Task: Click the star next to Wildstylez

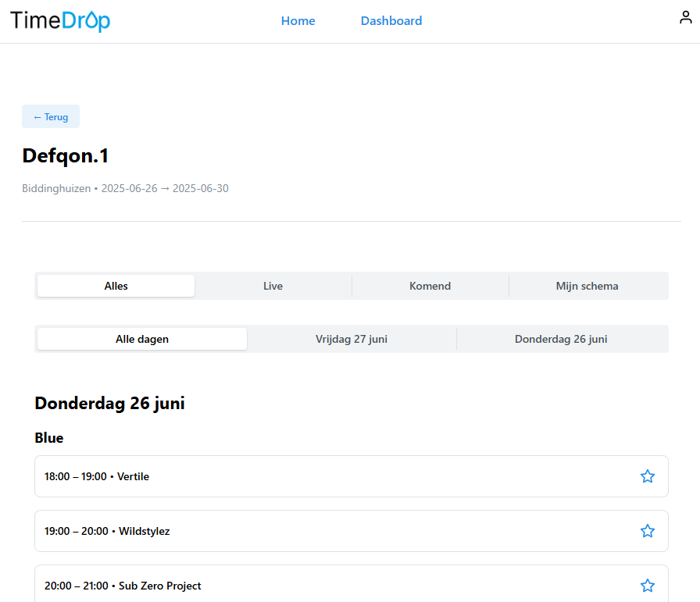Action: 647,530
